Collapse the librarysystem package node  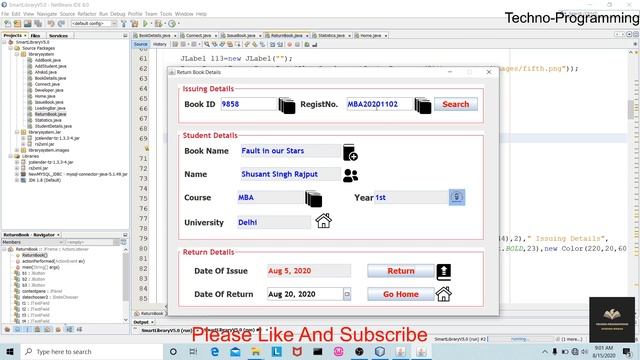(17, 54)
